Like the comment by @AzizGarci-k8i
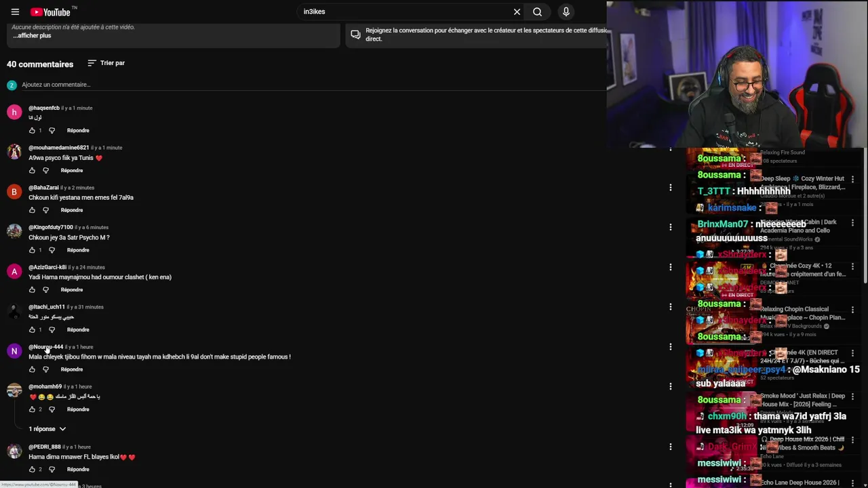The width and height of the screenshot is (868, 488). point(32,289)
